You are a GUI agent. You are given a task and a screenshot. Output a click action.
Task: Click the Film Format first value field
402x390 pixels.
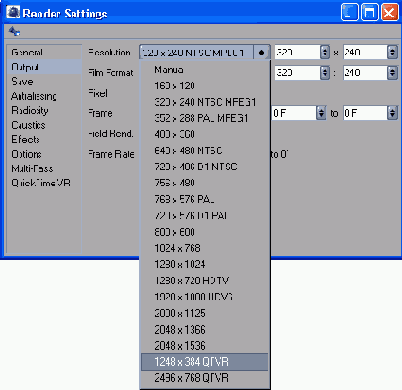click(x=297, y=73)
